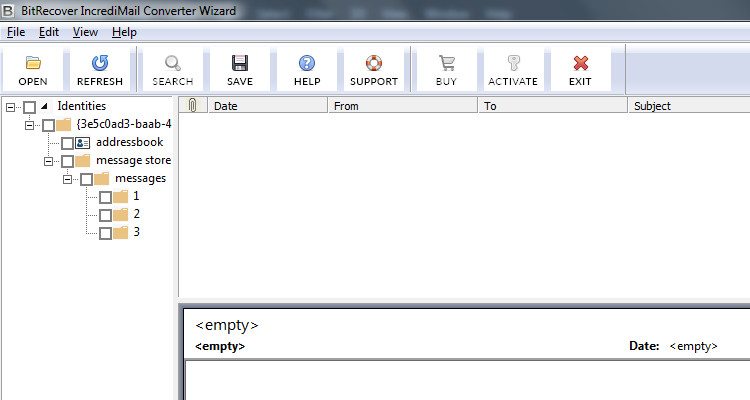750x400 pixels.
Task: Click the bold <empty> sender in preview
Action: tap(220, 346)
